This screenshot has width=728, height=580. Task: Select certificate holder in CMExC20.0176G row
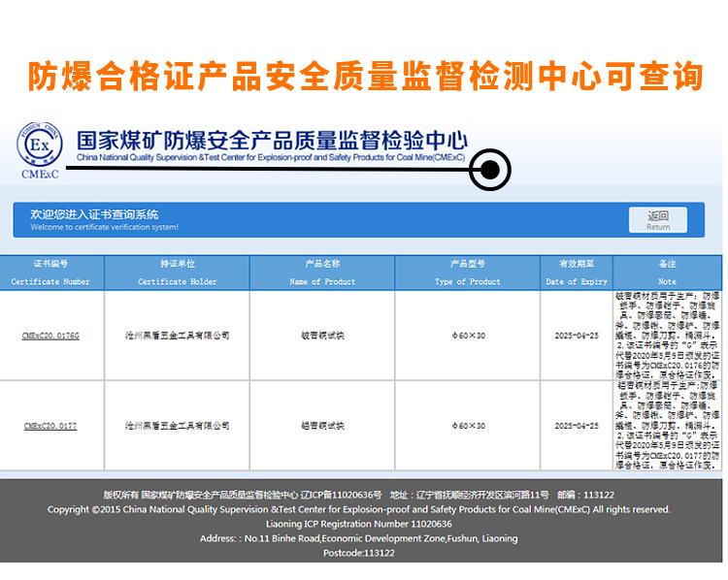[177, 336]
